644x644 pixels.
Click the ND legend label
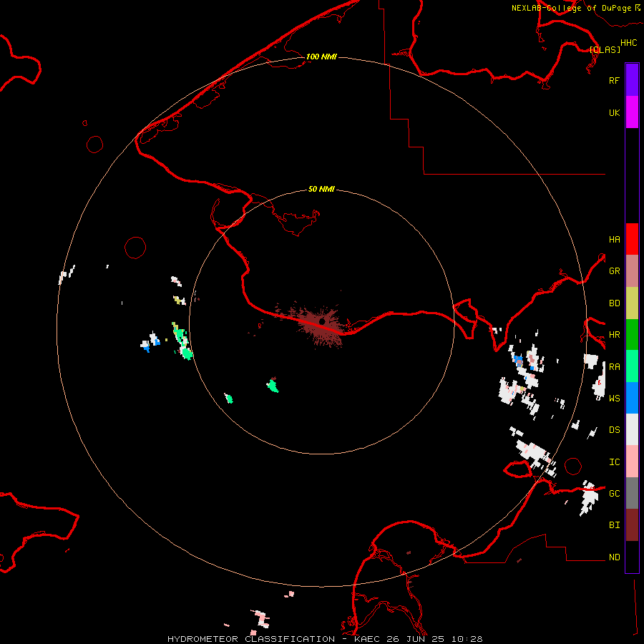coord(614,557)
